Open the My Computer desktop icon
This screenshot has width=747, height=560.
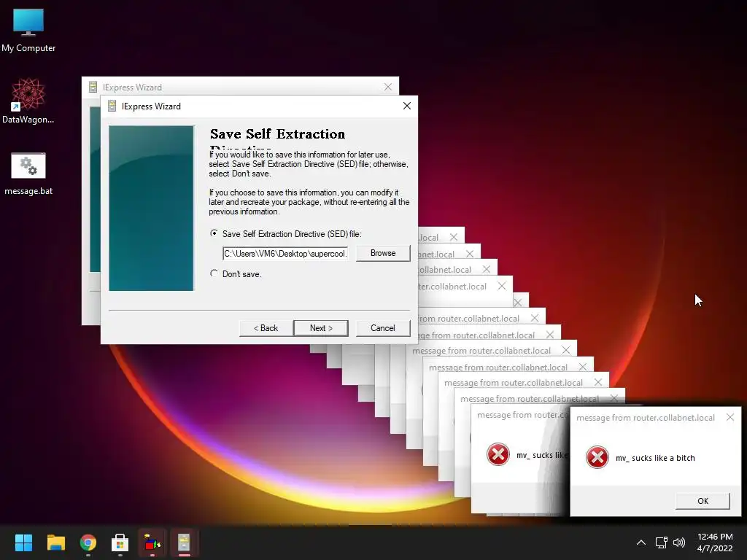tap(28, 30)
